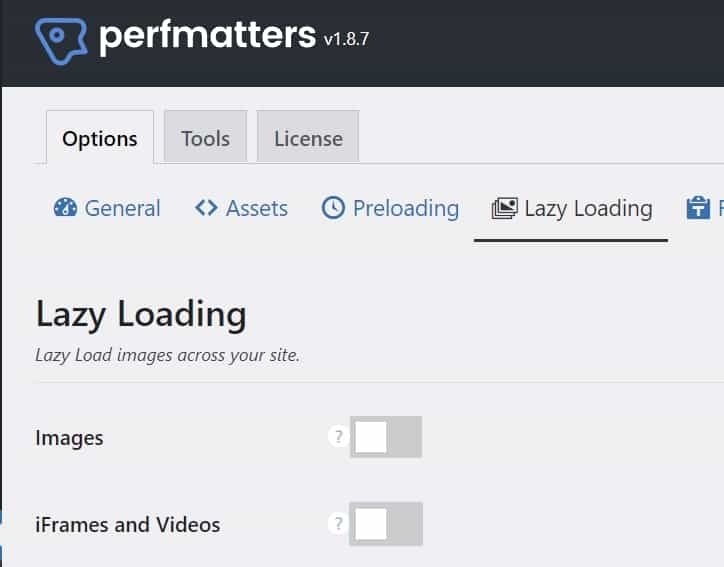Navigate to the Assets section
Viewport: 724px width, 567px height.
click(257, 208)
